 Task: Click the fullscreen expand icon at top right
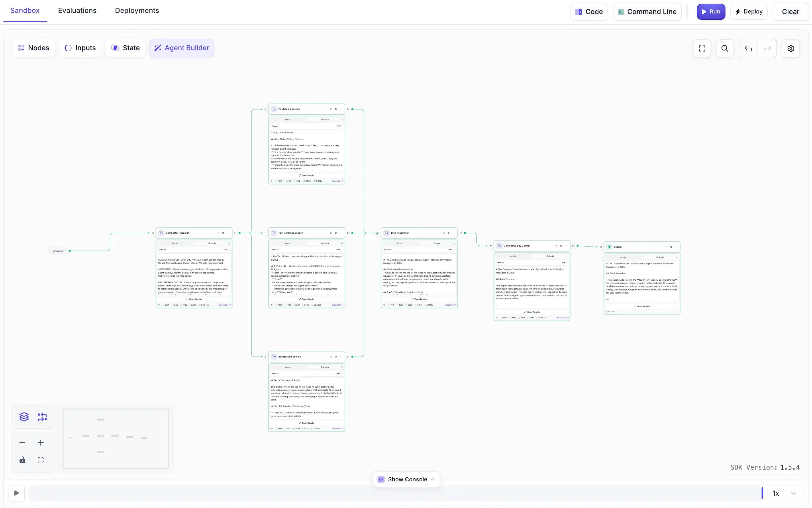702,48
